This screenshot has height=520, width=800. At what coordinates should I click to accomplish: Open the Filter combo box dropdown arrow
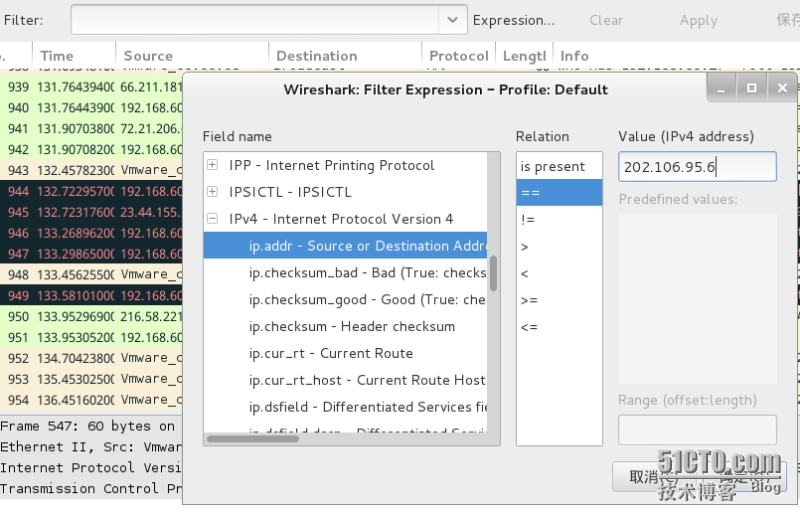coord(453,20)
